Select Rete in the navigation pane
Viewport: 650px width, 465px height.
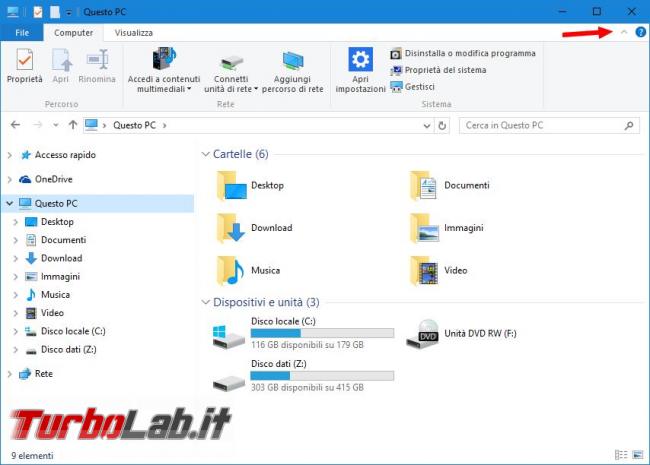[x=44, y=374]
